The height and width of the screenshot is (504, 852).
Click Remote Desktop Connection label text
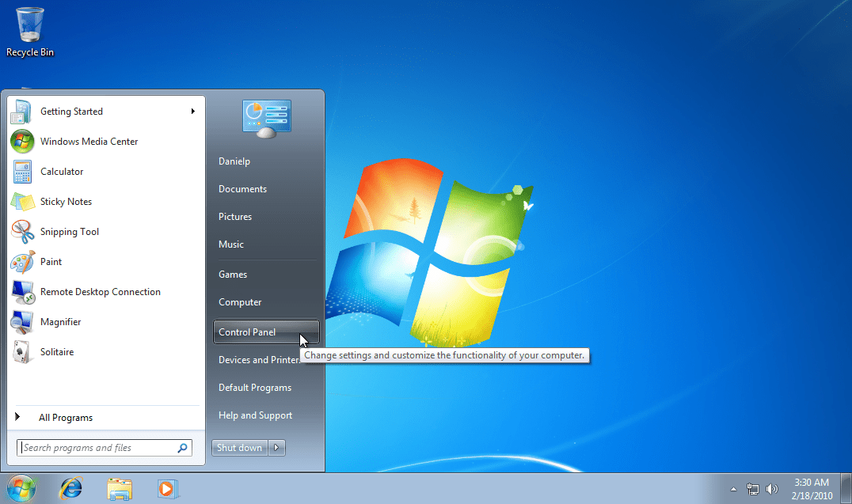click(x=101, y=292)
